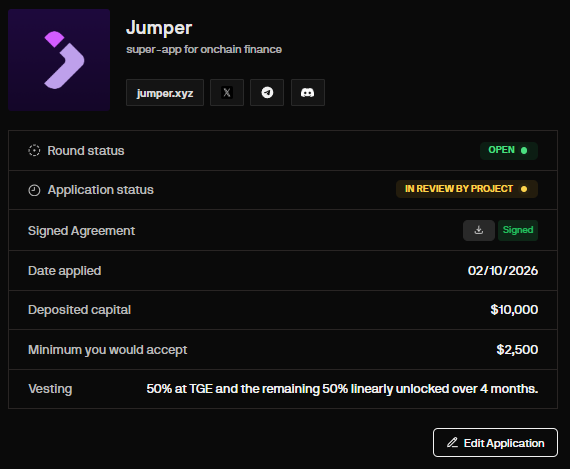Select the minimum accepted value $2,500
This screenshot has height=469, width=570.
[x=517, y=350]
